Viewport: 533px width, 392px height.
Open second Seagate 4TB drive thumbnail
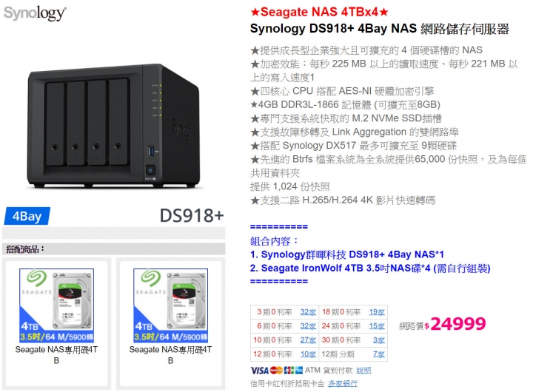(x=171, y=305)
